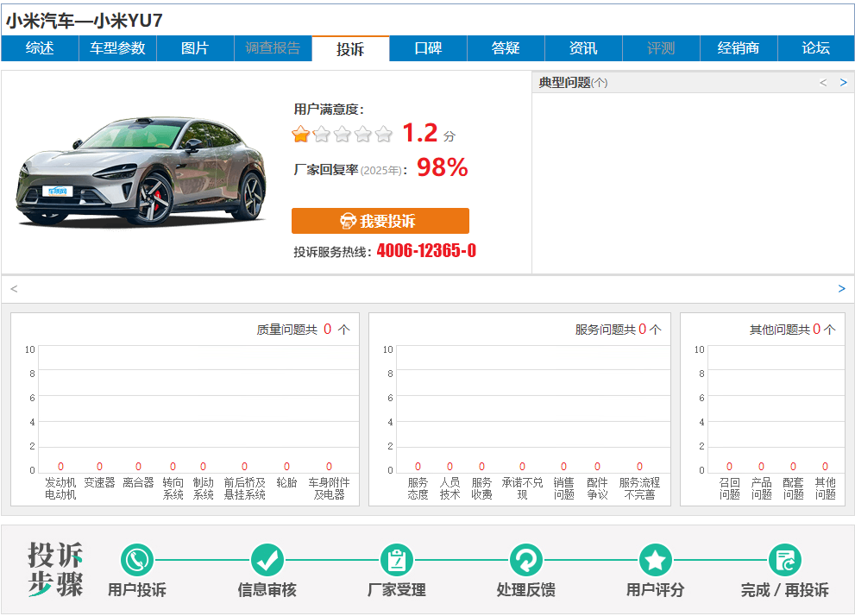Viewport: 855px width, 616px height.
Task: Click the 用户评分 star step icon
Action: 655,561
